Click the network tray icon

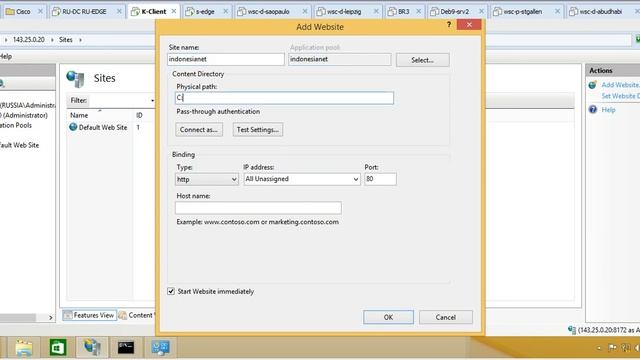point(625,348)
